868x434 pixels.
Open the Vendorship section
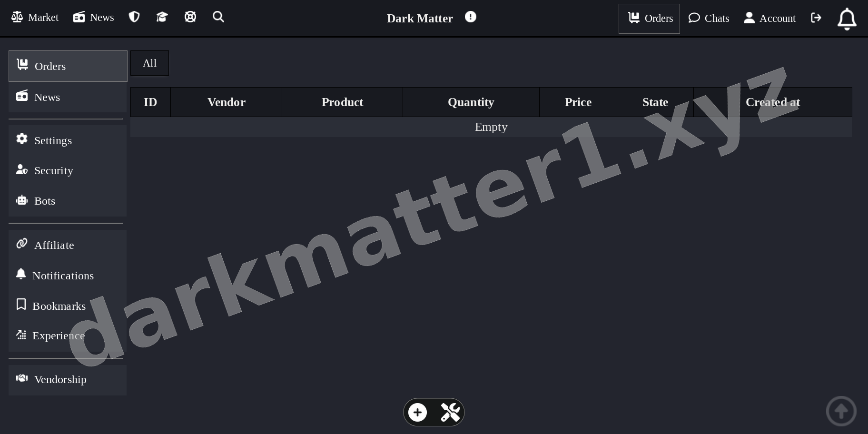click(x=60, y=379)
